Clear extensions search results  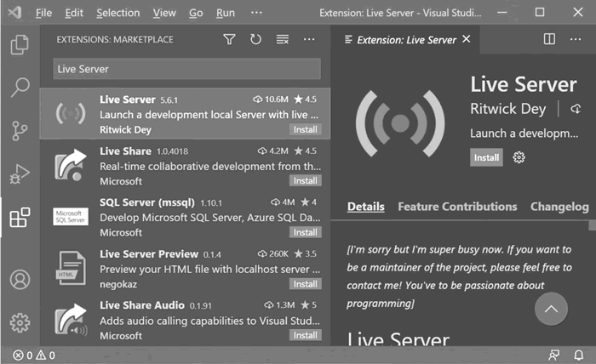pos(283,39)
